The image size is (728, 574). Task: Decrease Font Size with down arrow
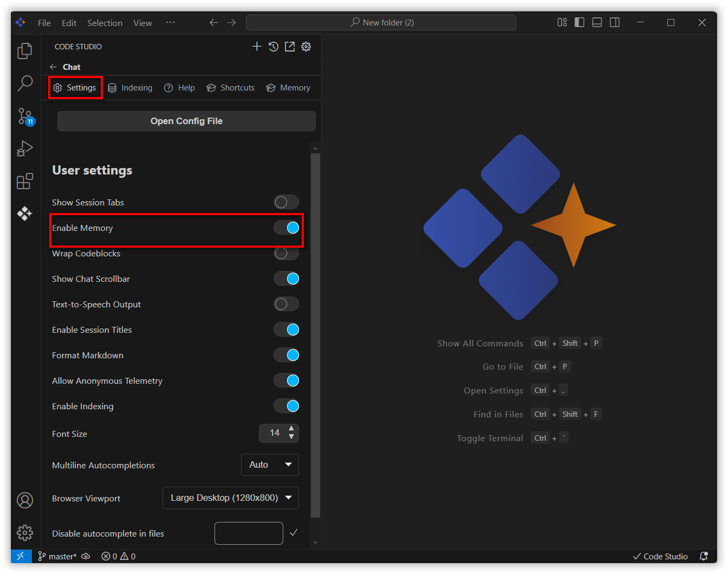291,437
